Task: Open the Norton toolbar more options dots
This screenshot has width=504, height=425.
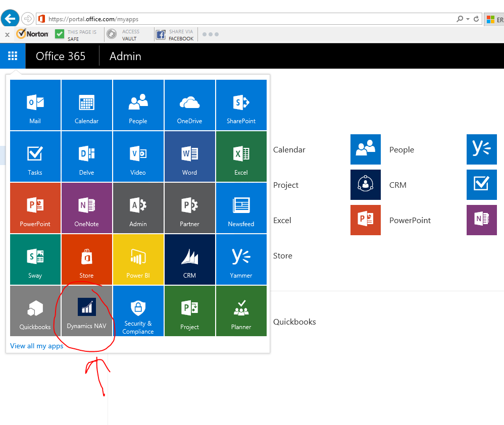Action: [211, 34]
